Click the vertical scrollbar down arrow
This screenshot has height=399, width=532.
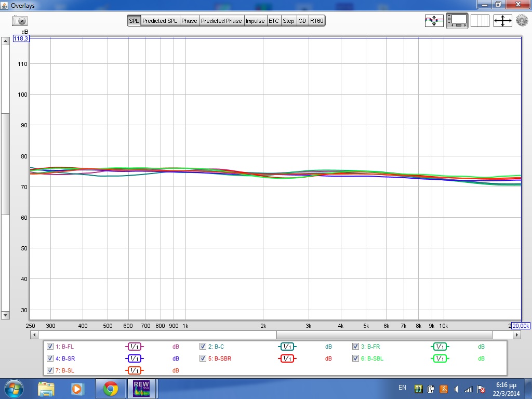(5, 315)
